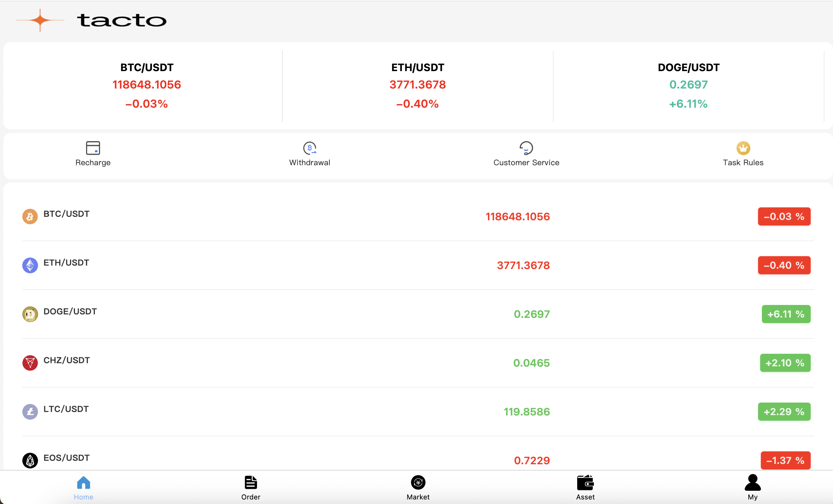Viewport: 833px width, 504px height.
Task: Open the ETH/USDT list row label
Action: (66, 263)
